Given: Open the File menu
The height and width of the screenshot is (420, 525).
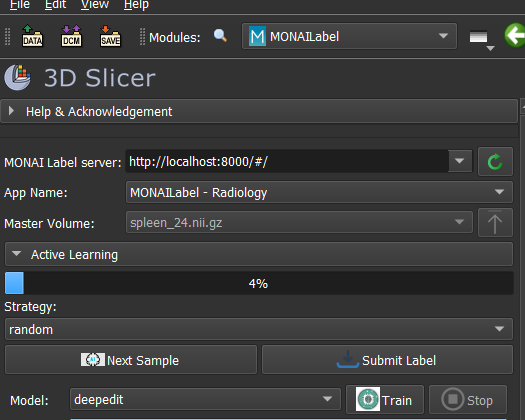Looking at the screenshot, I should point(20,5).
